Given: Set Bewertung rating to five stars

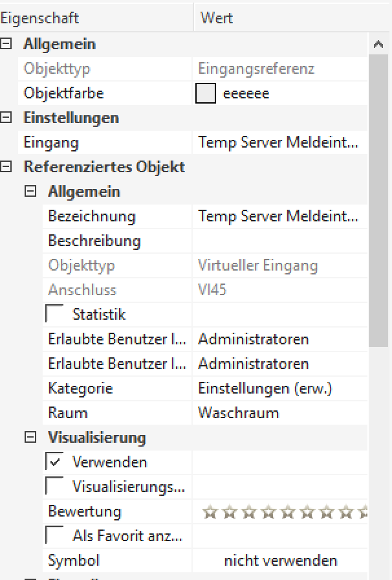Looking at the screenshot, I should tap(287, 512).
